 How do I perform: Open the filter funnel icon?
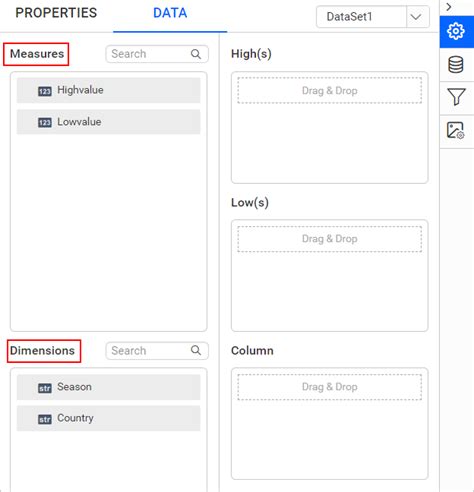pos(456,97)
